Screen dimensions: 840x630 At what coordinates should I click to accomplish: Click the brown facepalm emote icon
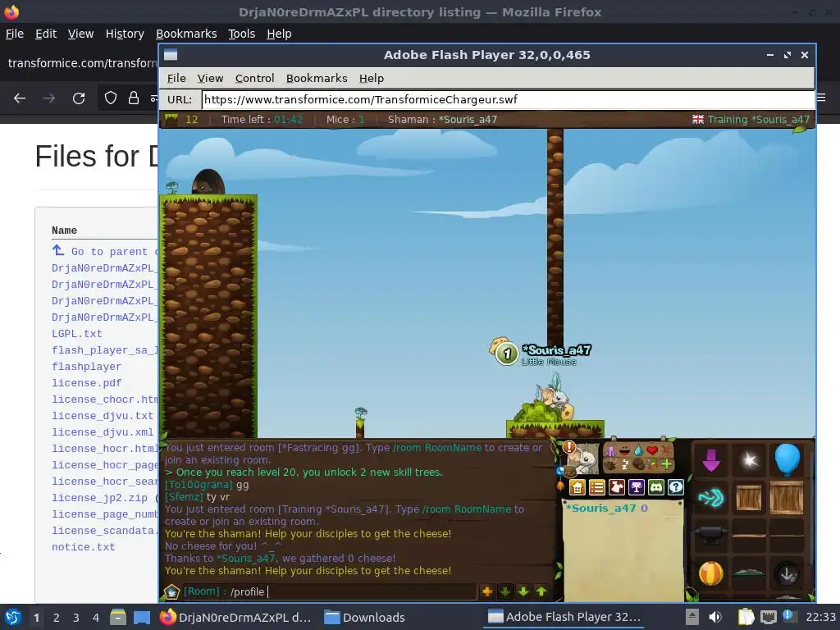coord(638,465)
